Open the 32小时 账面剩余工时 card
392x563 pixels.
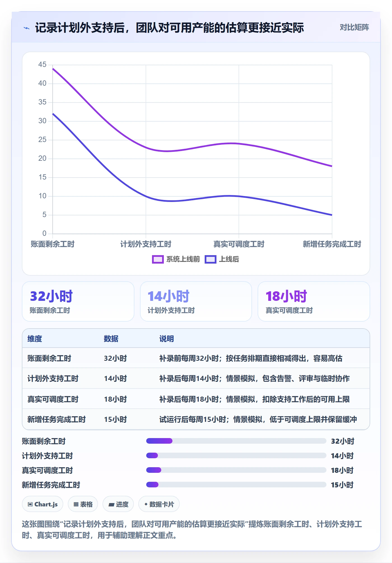(78, 301)
